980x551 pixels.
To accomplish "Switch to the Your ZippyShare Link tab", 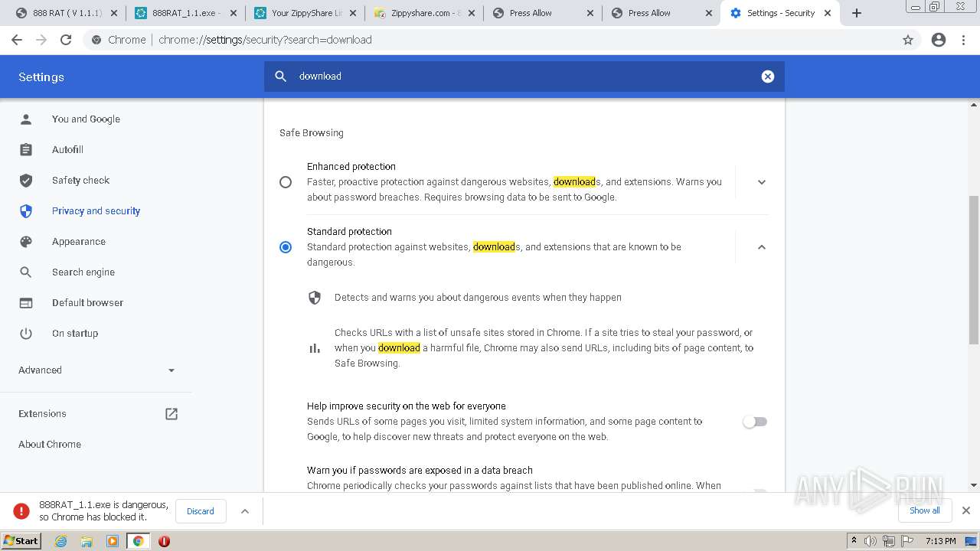I will 305,13.
